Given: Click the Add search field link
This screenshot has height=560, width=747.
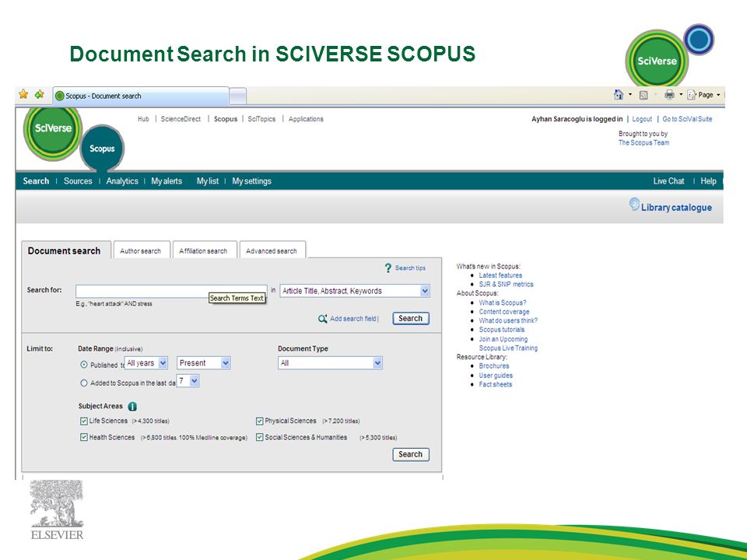Looking at the screenshot, I should (x=353, y=319).
